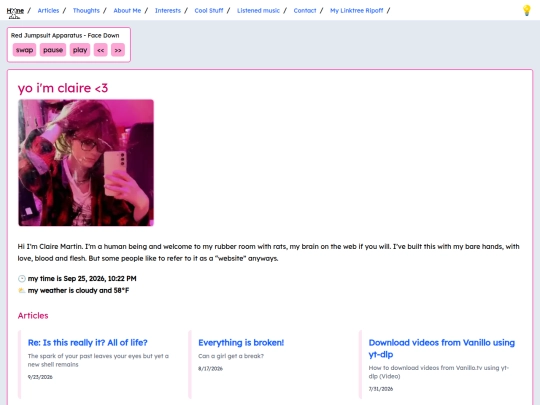Click the cloudy weather icon
540x405 pixels.
[22, 290]
